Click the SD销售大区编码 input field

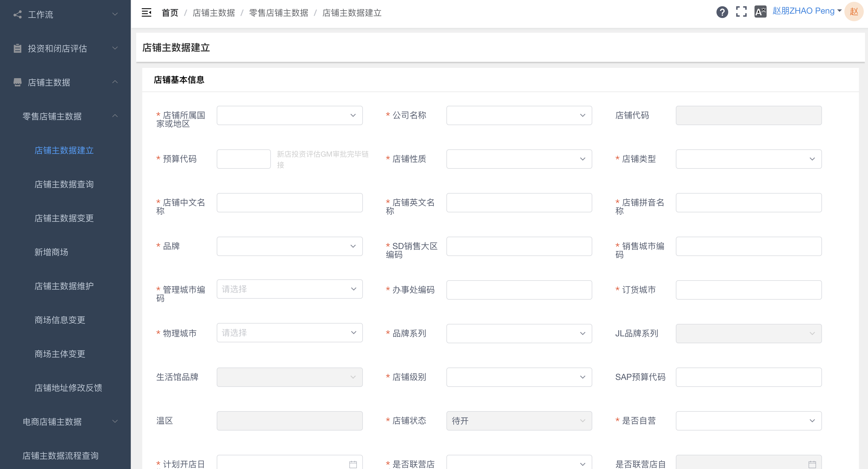(519, 246)
